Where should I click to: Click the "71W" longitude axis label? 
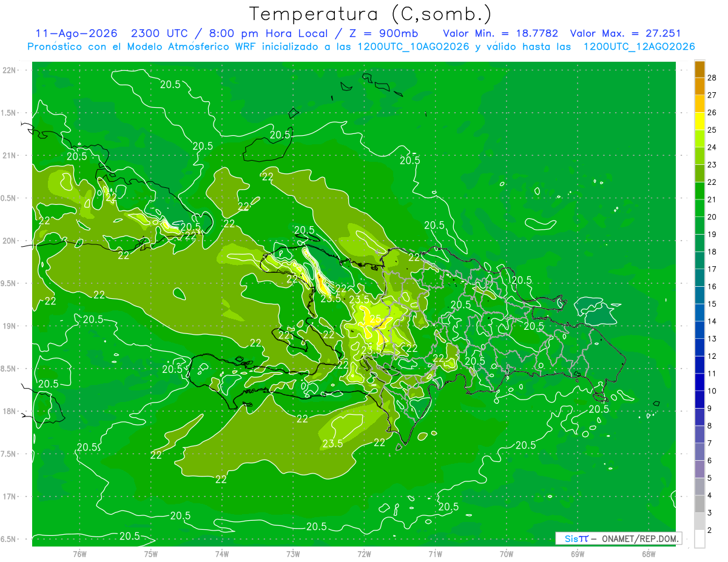coord(435,554)
